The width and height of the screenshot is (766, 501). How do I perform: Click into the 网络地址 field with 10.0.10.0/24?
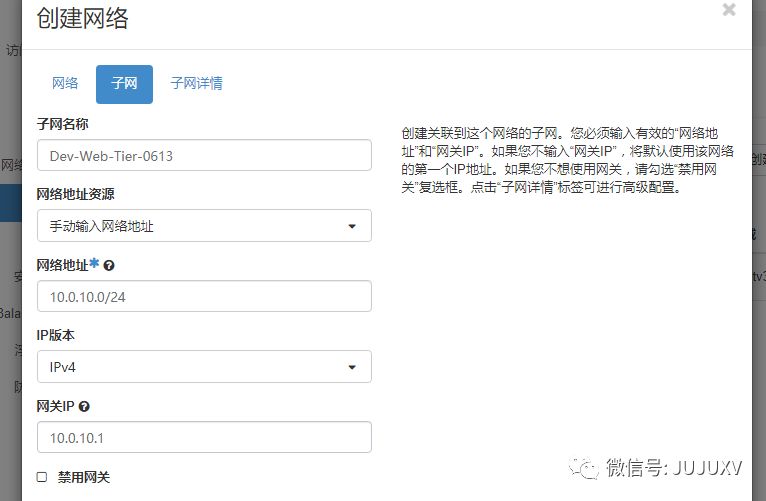point(204,296)
